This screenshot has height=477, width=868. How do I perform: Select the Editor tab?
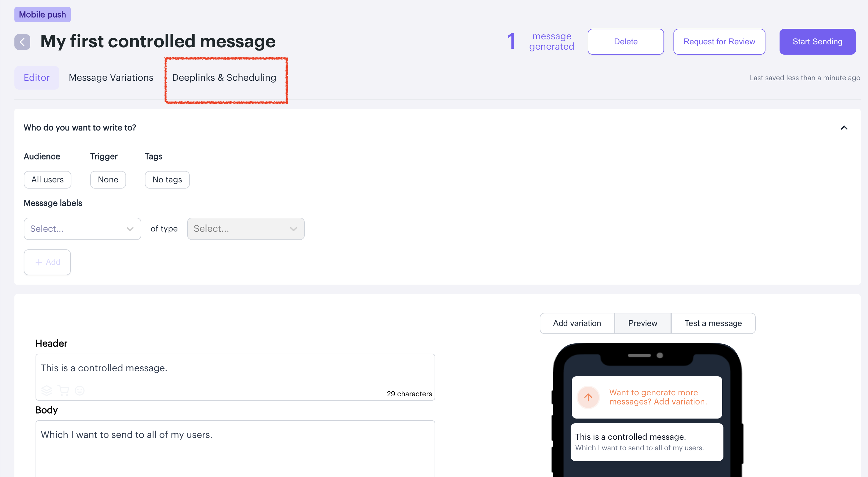click(36, 78)
